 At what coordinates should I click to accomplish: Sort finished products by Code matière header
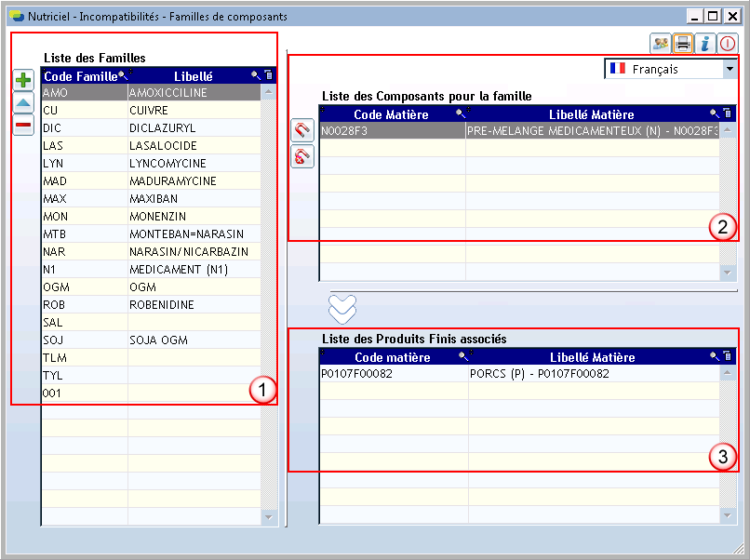click(x=393, y=357)
